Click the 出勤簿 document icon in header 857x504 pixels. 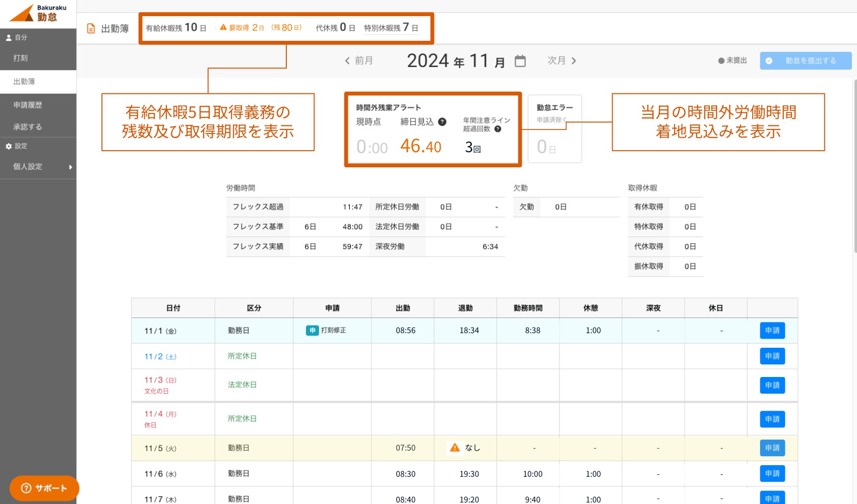click(x=91, y=29)
